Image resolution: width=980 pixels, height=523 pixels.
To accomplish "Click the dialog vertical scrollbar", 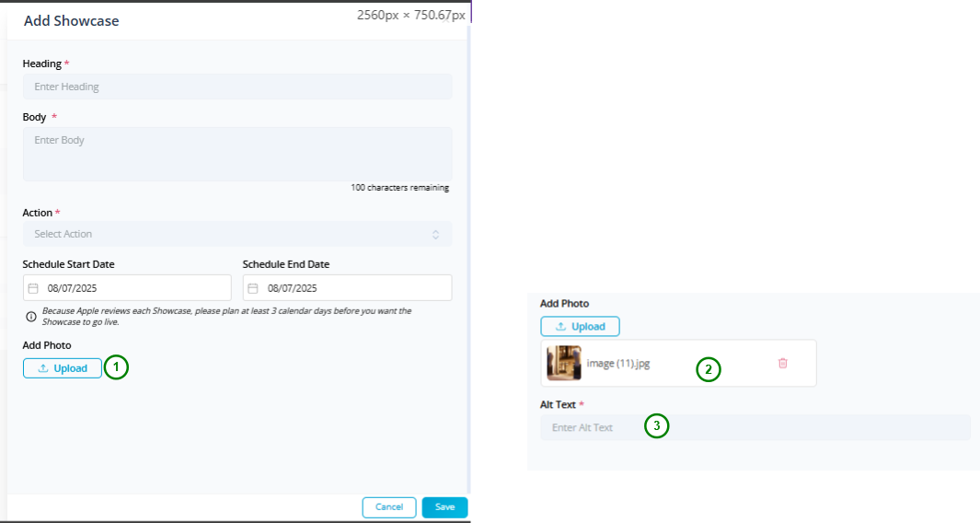I will pos(468,260).
